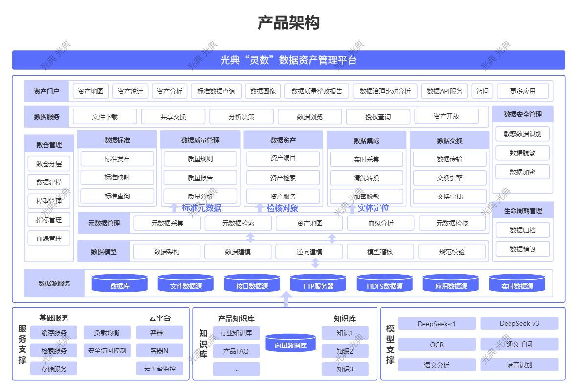Choose the 应用数据源 data source icon
This screenshot has height=392, width=577.
click(x=450, y=283)
